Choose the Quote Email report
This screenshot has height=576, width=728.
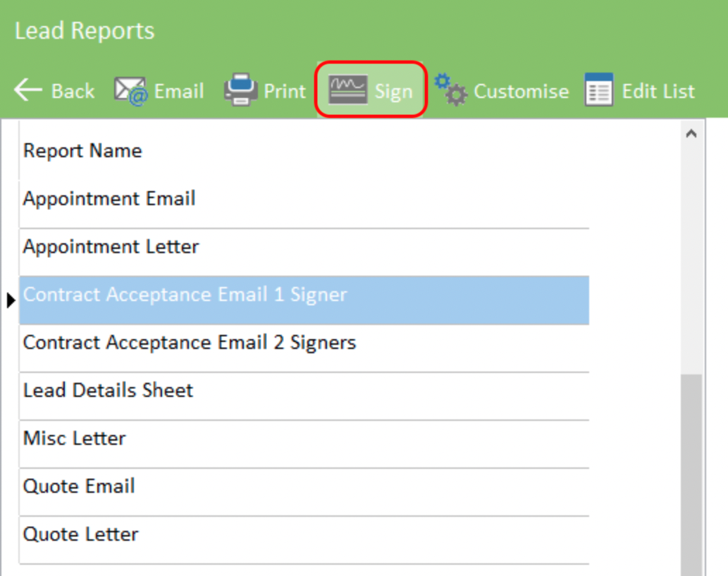click(79, 486)
